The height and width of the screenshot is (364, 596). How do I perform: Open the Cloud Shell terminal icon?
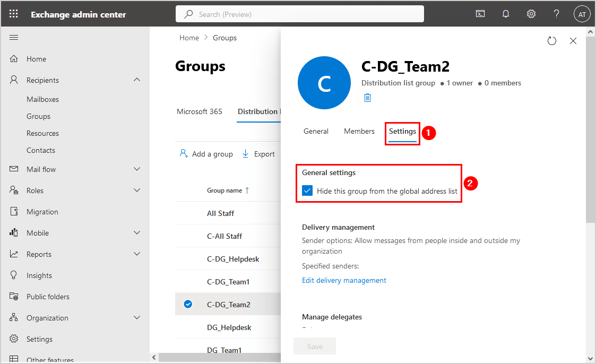click(x=480, y=14)
